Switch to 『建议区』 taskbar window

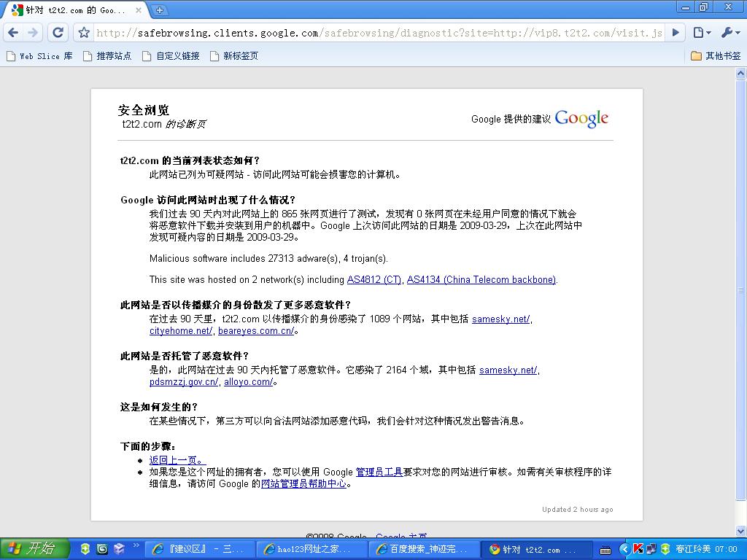[199, 550]
